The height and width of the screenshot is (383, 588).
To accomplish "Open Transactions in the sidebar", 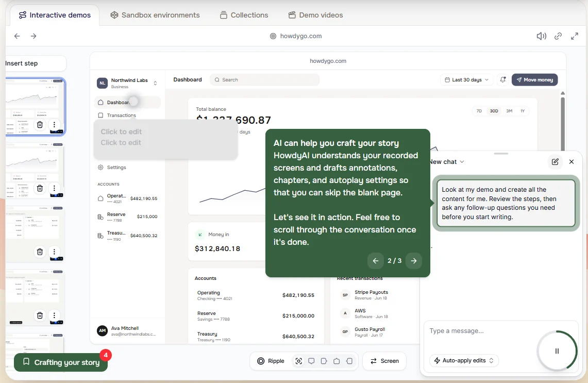I will pos(116,115).
